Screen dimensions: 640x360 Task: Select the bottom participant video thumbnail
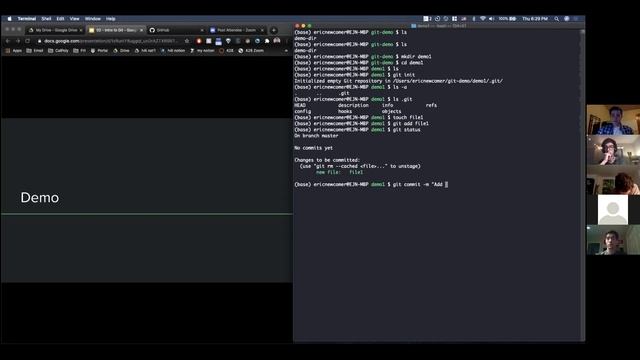[613, 240]
